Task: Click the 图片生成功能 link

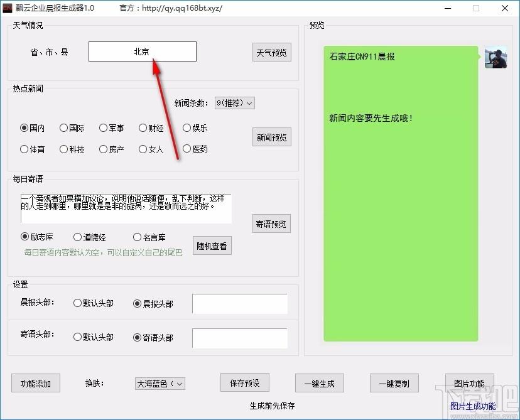Action: click(473, 406)
